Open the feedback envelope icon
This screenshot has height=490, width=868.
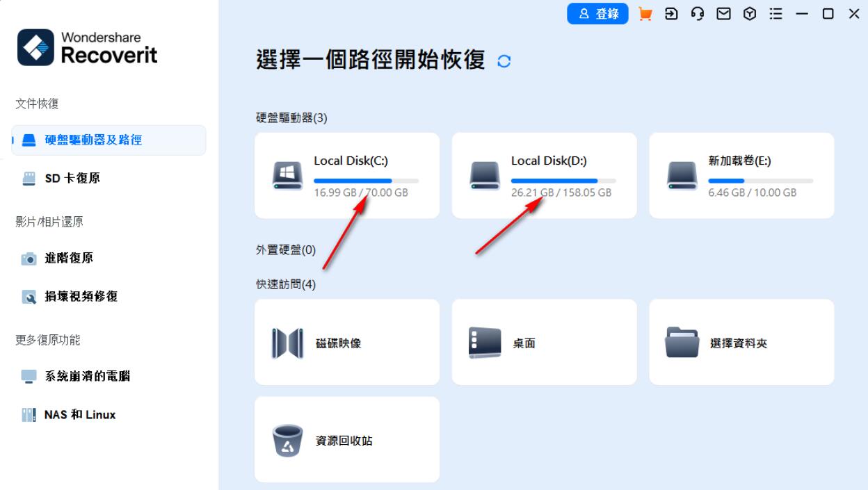[x=723, y=13]
